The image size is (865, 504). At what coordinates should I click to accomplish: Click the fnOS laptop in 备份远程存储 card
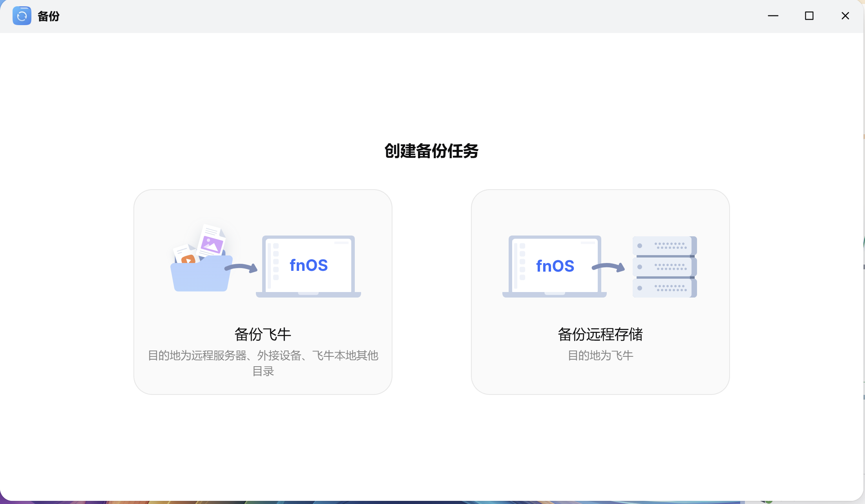click(555, 266)
